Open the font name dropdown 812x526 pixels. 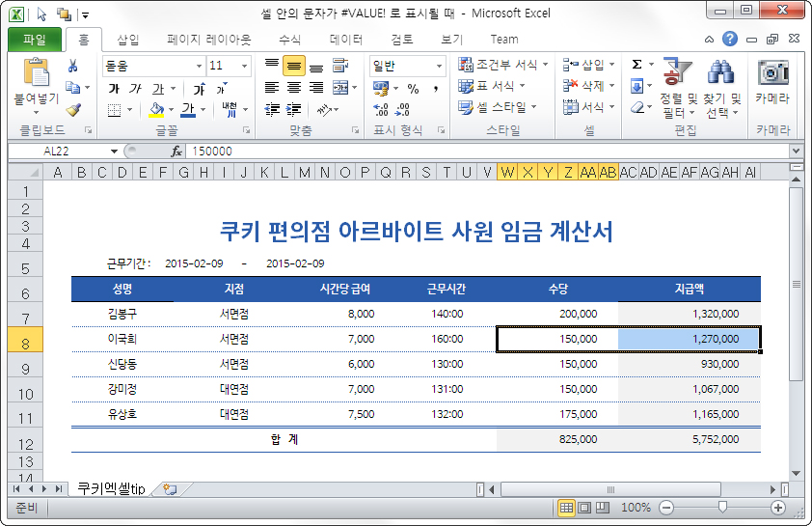point(199,66)
